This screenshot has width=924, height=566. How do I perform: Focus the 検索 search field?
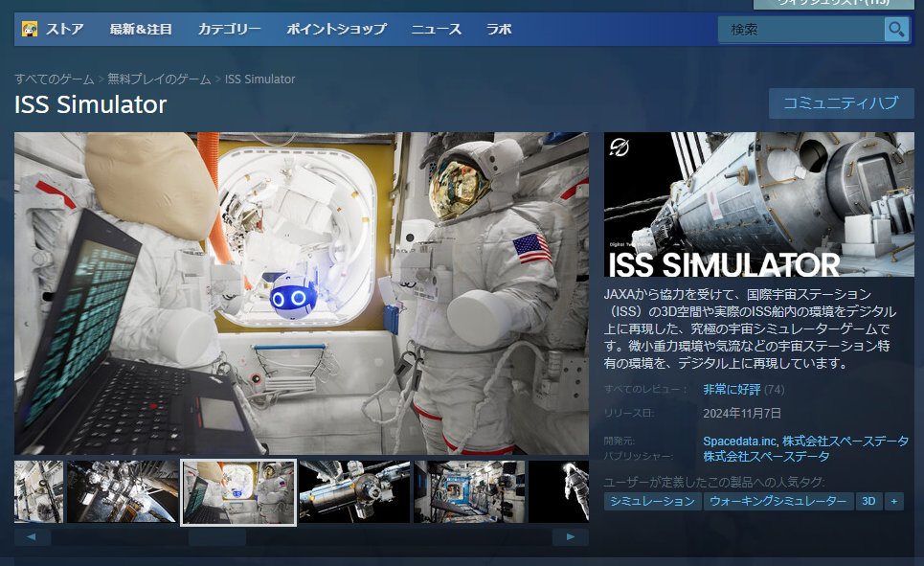[801, 29]
